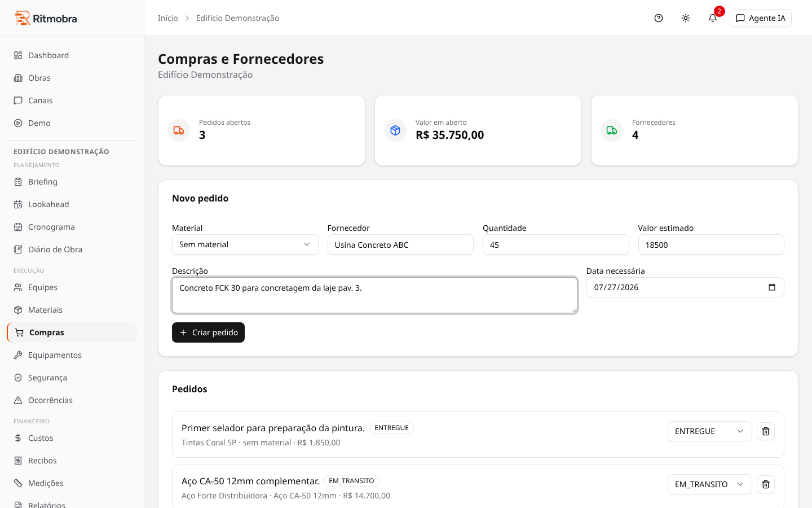
Task: Open Canais in the sidebar
Action: click(x=72, y=100)
